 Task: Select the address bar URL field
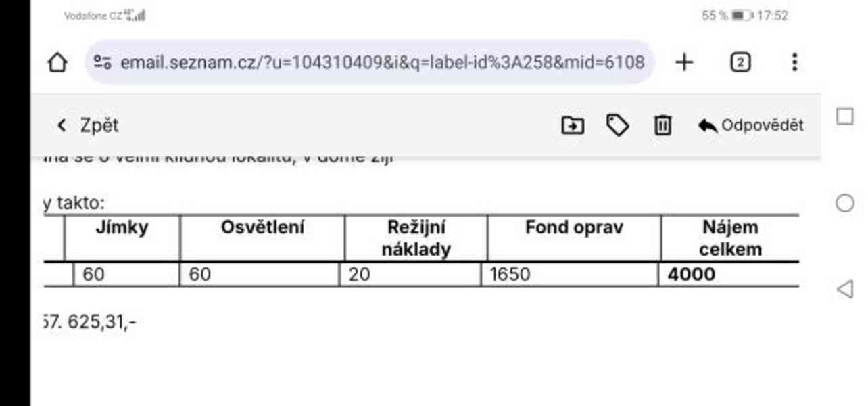point(379,62)
